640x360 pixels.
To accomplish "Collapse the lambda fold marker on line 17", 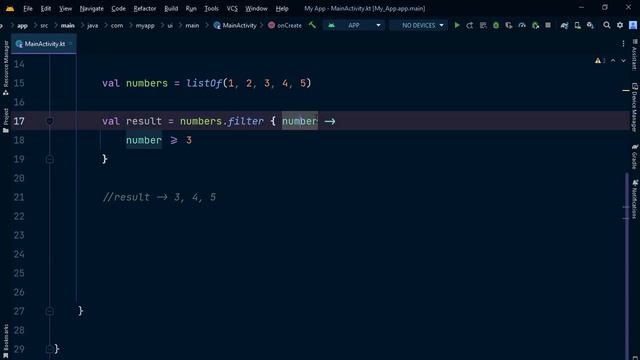I will (x=49, y=121).
